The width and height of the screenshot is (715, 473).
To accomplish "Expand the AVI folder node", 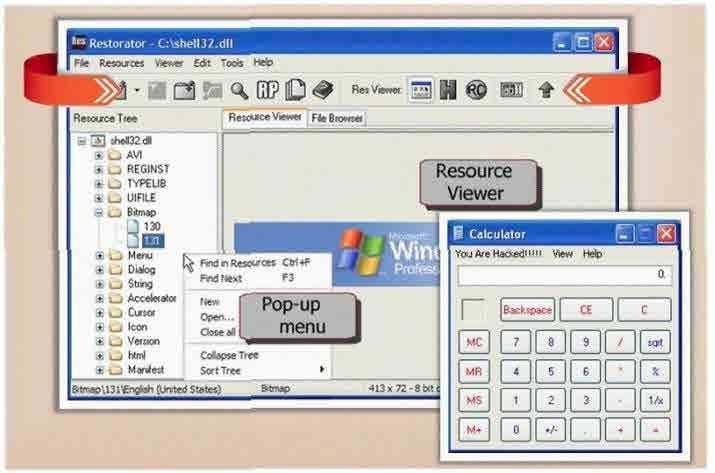I will tap(98, 156).
